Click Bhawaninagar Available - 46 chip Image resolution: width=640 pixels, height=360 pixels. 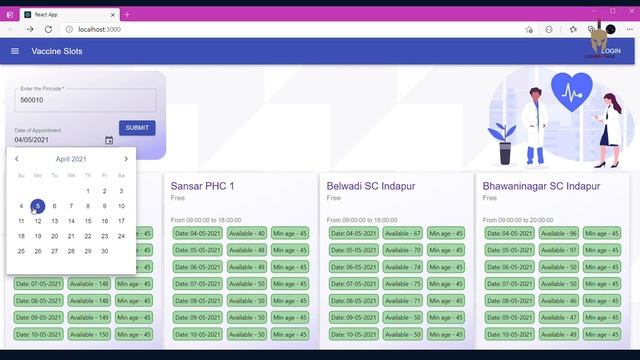559,301
